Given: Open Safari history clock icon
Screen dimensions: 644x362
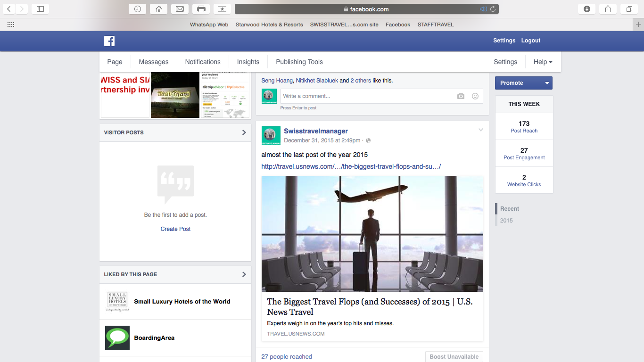Looking at the screenshot, I should (137, 9).
